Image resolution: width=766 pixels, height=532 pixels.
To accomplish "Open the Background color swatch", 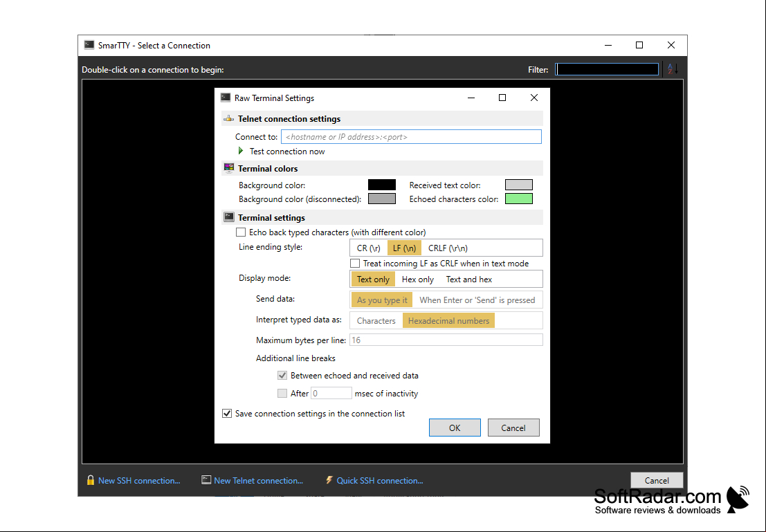I will [381, 185].
